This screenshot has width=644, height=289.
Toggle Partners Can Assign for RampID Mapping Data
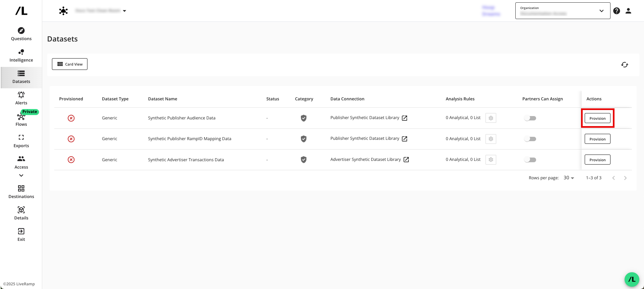click(x=530, y=139)
